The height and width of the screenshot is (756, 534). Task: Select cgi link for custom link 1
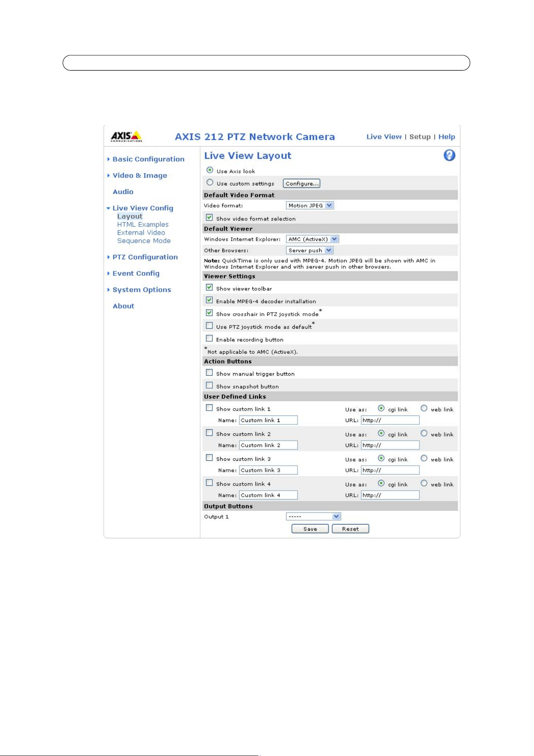381,408
